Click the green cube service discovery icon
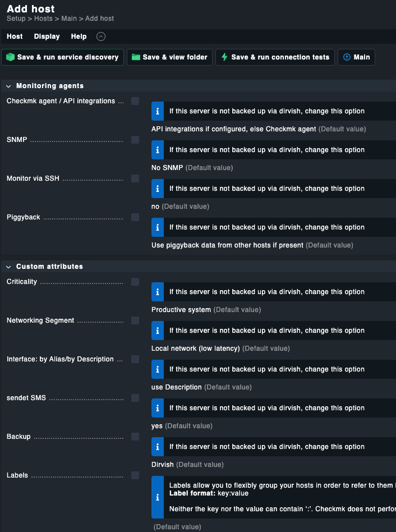Screen dimensions: 396x532 10,57
